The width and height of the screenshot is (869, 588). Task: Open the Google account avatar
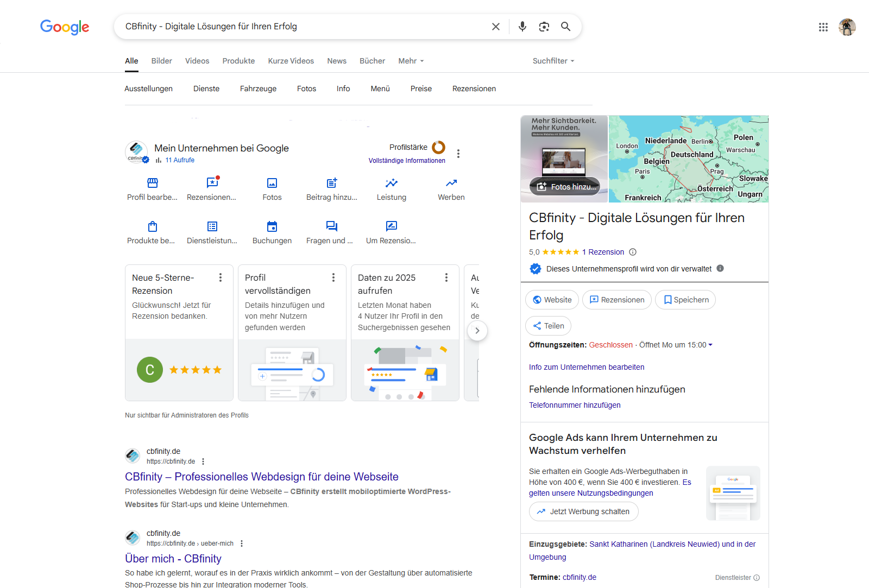pyautogui.click(x=847, y=27)
